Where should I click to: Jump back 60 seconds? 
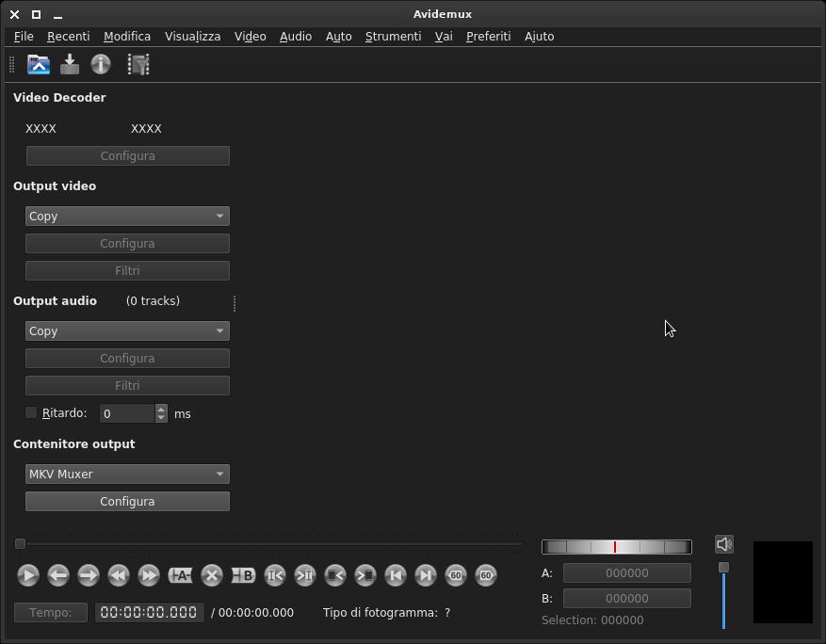456,575
